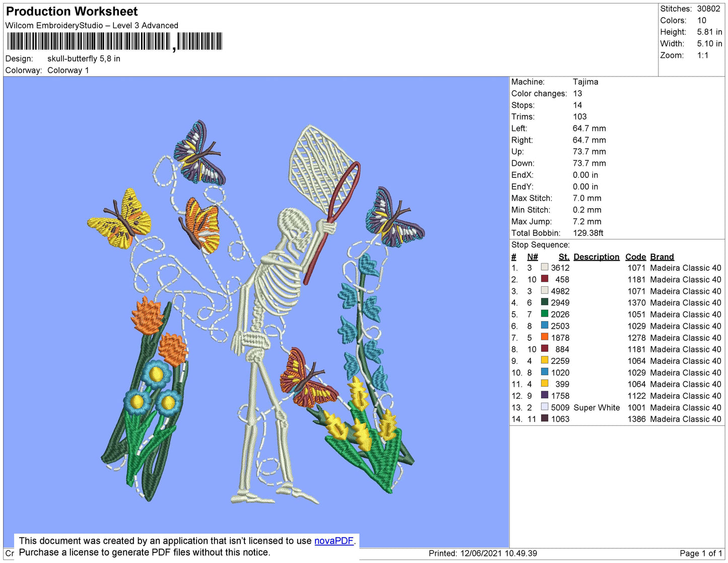The image size is (728, 563).
Task: Choose the yellow swatch in stop 9
Action: click(x=545, y=360)
